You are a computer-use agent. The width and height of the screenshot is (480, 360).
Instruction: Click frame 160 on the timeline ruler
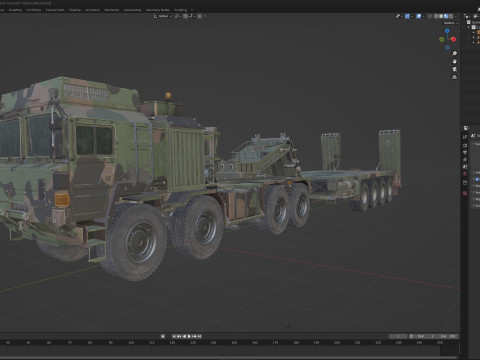tap(255, 343)
